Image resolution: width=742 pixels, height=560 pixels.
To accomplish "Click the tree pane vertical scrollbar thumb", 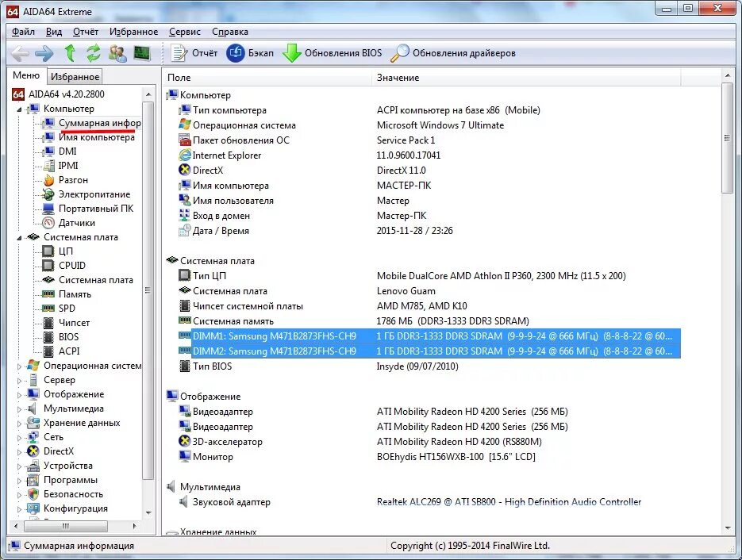I will [x=148, y=290].
